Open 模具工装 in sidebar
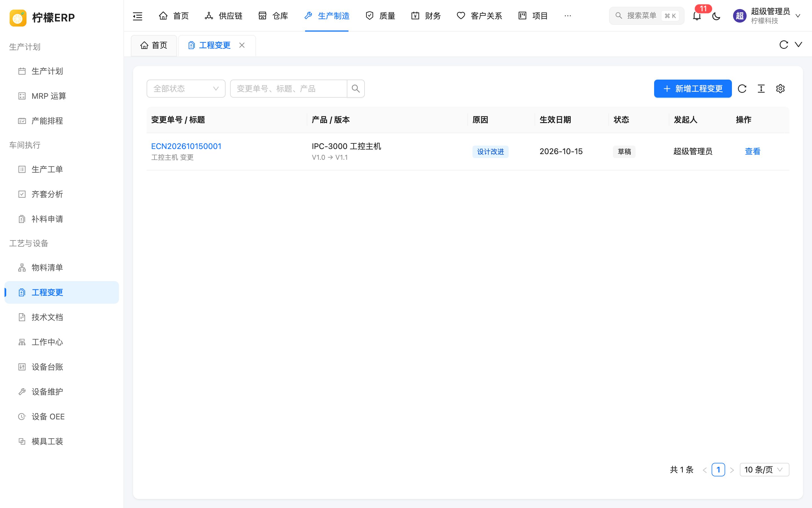The height and width of the screenshot is (508, 812). [62, 441]
